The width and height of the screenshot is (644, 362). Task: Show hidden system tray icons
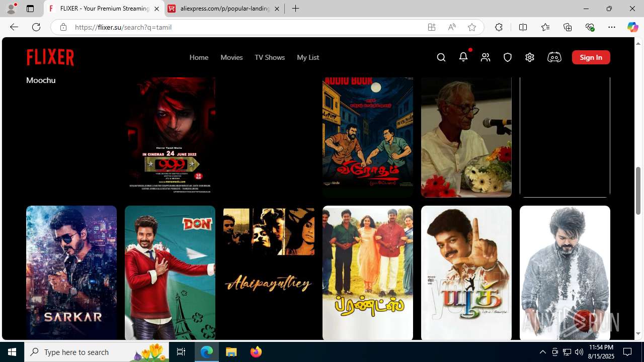(543, 352)
